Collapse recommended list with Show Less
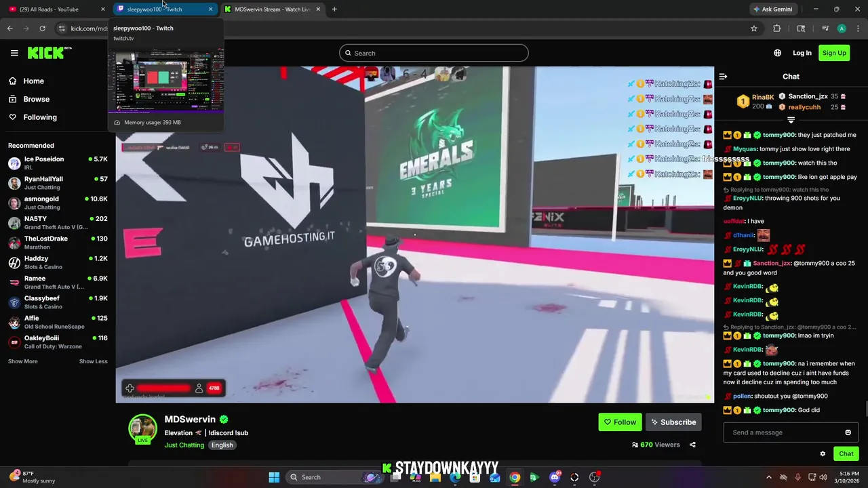This screenshot has width=868, height=488. [x=94, y=361]
